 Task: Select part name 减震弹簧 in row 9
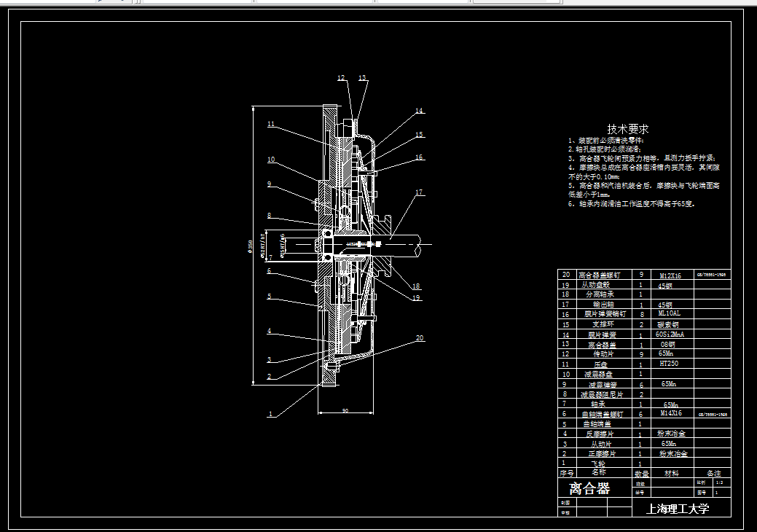coord(603,385)
